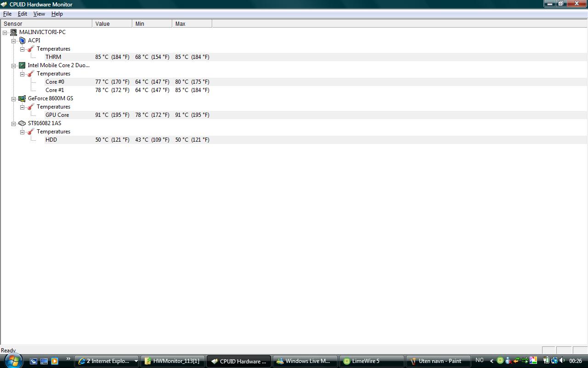Collapse Temperatures under ACPI

coord(22,49)
